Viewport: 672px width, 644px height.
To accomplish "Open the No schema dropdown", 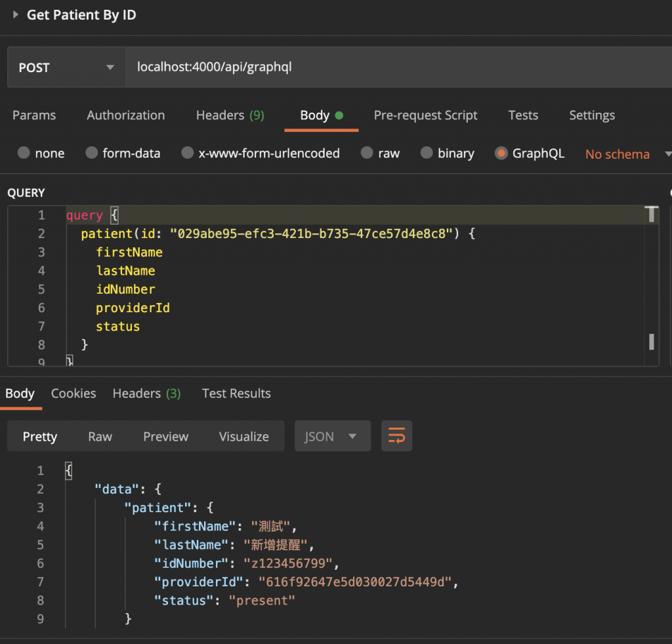I will pyautogui.click(x=628, y=154).
